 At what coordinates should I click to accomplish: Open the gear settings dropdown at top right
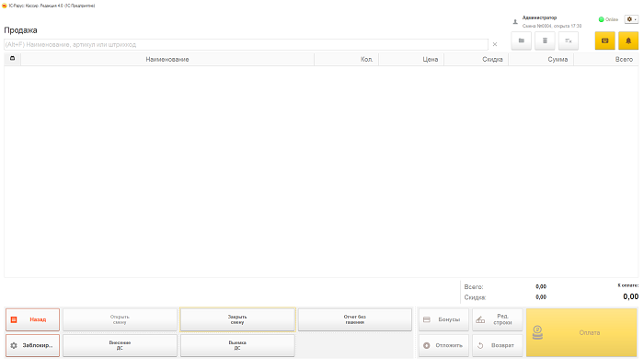(631, 19)
